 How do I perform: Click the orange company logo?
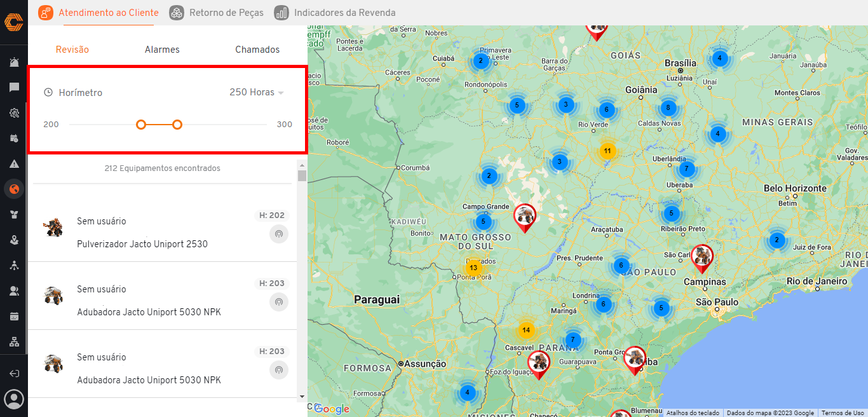14,22
